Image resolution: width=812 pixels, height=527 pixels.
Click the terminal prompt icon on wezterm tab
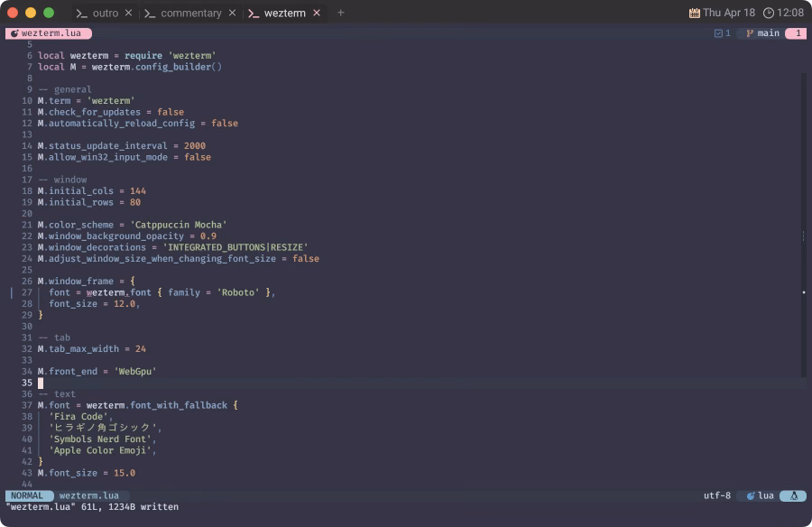click(x=254, y=14)
